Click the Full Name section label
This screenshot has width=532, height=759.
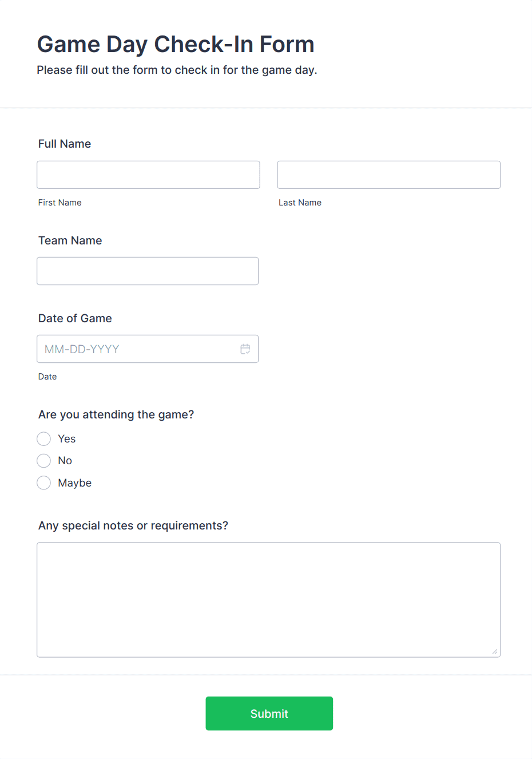(64, 144)
